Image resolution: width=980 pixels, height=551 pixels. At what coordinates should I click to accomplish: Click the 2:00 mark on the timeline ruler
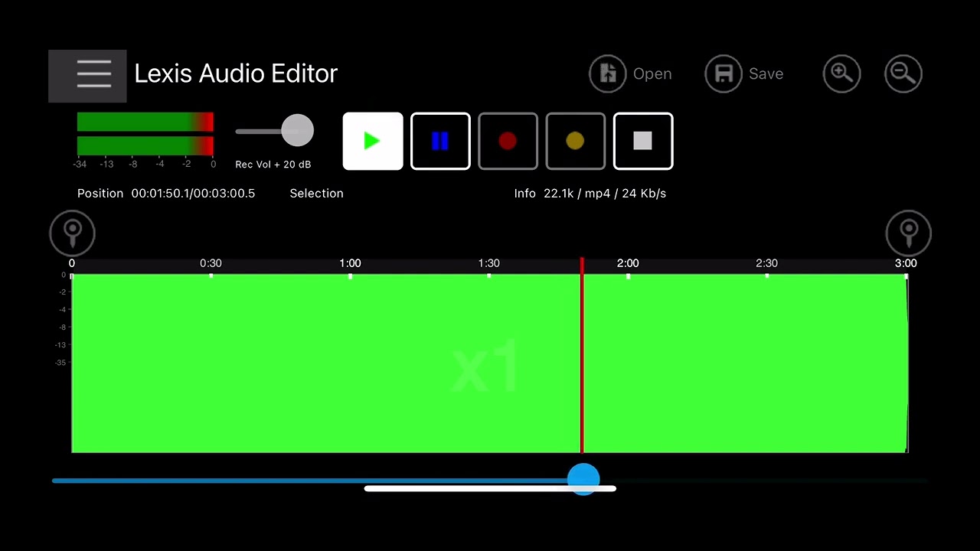[x=628, y=263]
